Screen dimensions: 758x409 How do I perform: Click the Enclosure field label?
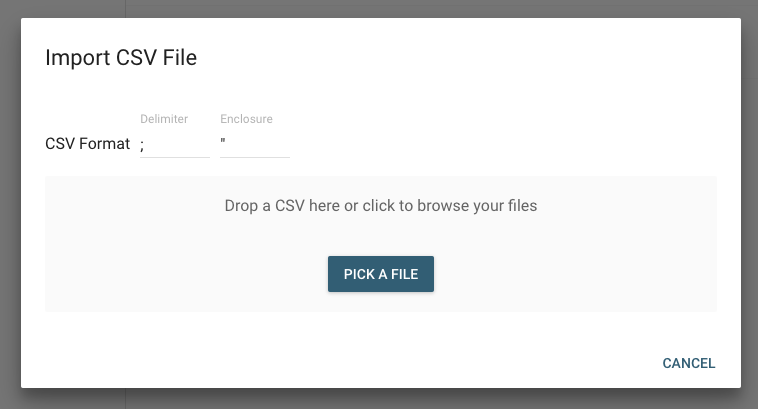[246, 119]
